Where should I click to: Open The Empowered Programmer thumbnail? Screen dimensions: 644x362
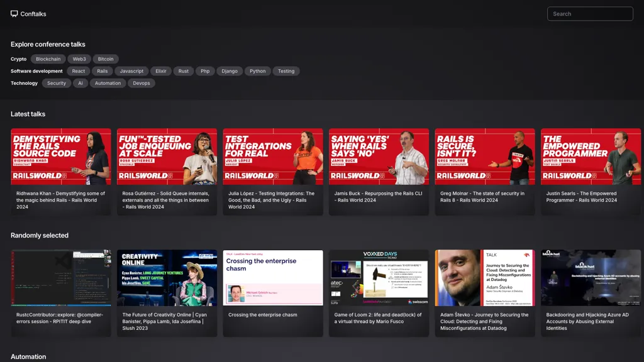point(591,156)
